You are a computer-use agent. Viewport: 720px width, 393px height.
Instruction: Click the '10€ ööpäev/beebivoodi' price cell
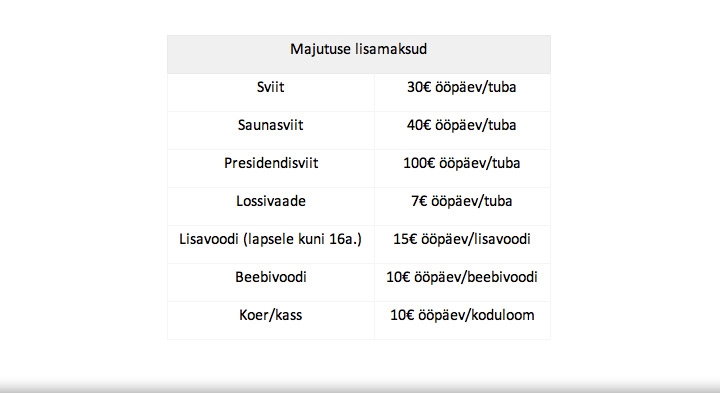pos(462,282)
